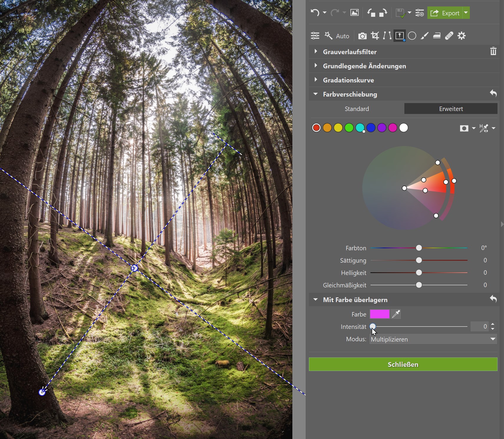The image size is (504, 439).
Task: Open the undo history dropdown arrow
Action: click(x=325, y=13)
